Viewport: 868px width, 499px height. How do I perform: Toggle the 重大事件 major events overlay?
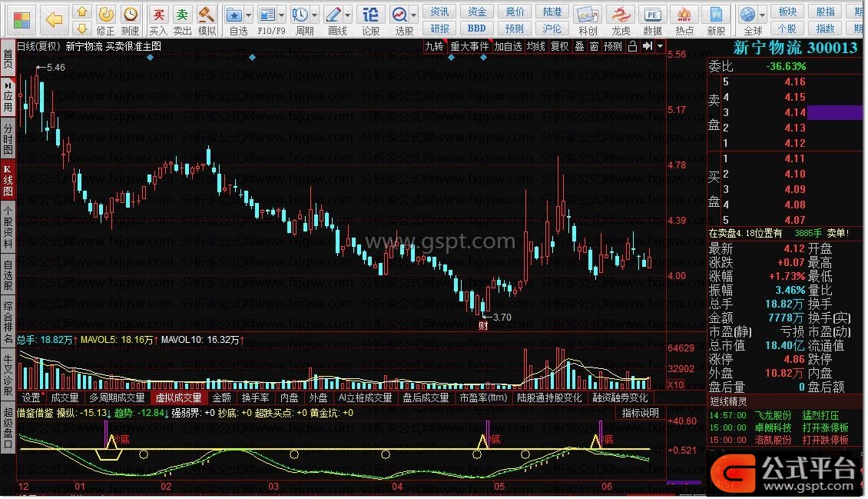[x=469, y=47]
